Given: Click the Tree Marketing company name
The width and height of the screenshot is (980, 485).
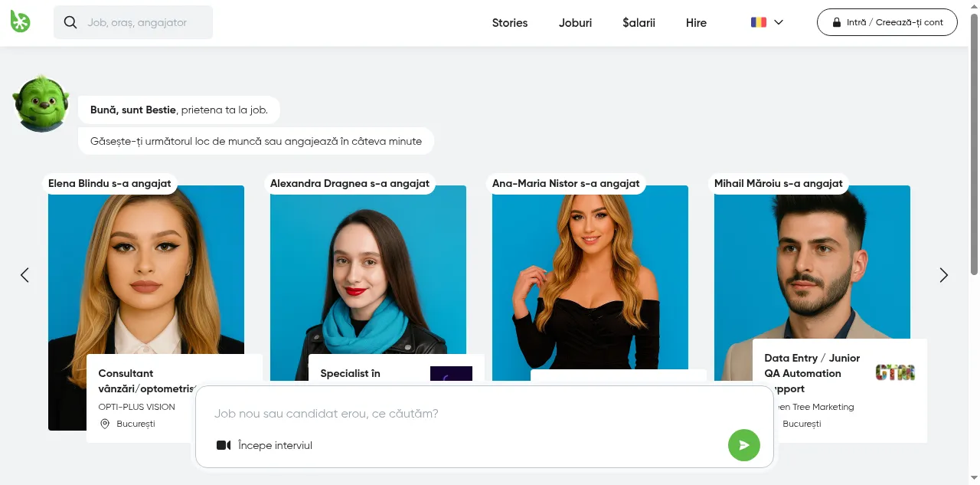Looking at the screenshot, I should coord(814,407).
